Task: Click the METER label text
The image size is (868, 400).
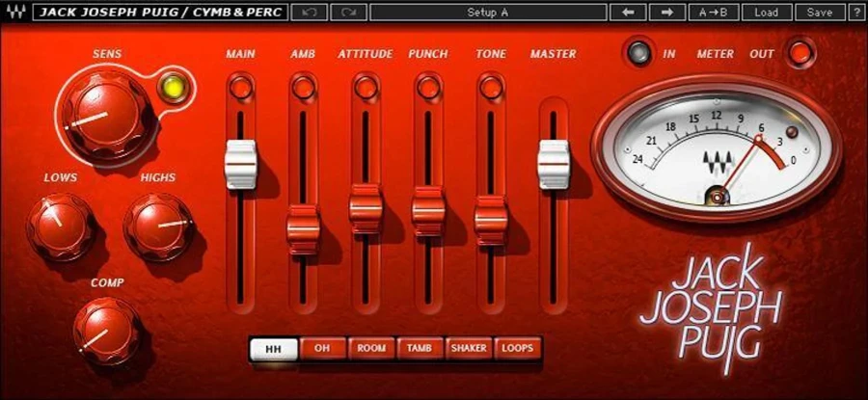Action: tap(716, 54)
